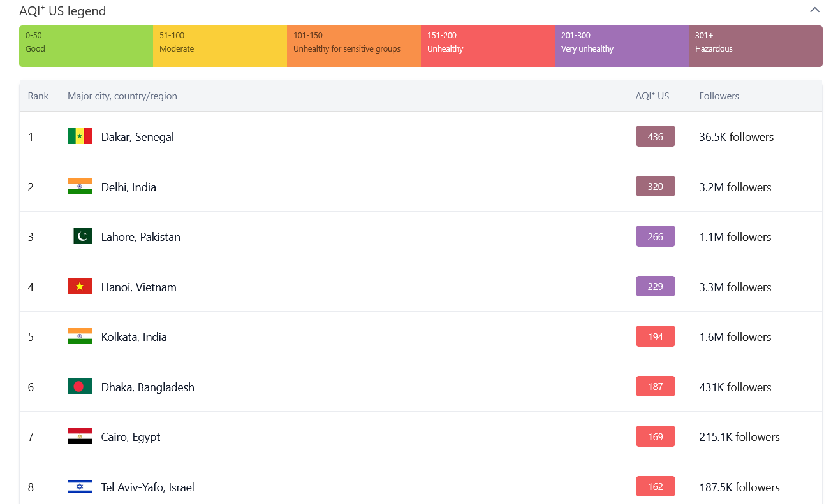Open the Dakar, Senegal city link
The image size is (831, 504).
tap(138, 137)
